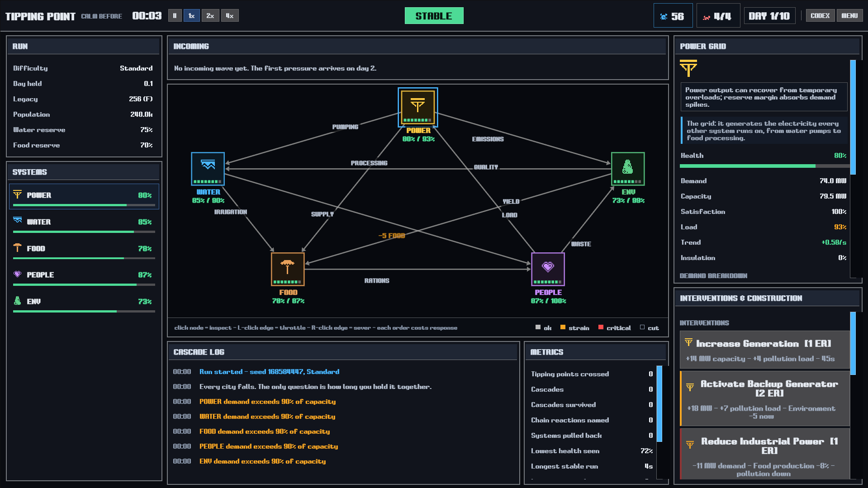Click the 'ok' legend swatch
This screenshot has height=488, width=868.
pyautogui.click(x=538, y=327)
